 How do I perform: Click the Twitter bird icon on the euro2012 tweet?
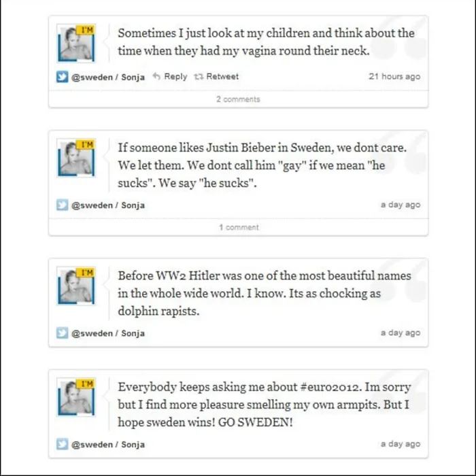(x=62, y=444)
